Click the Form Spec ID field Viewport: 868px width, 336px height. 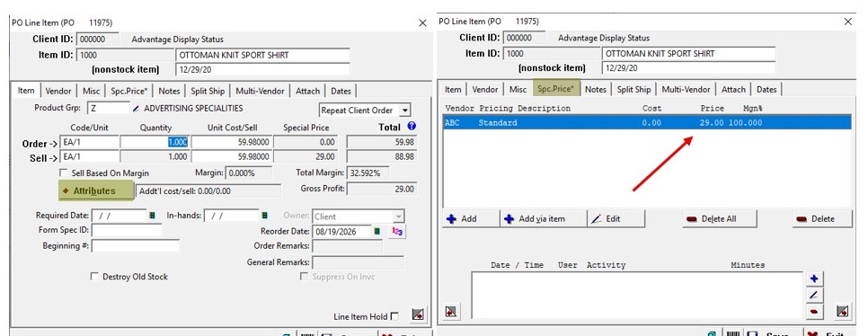(126, 230)
